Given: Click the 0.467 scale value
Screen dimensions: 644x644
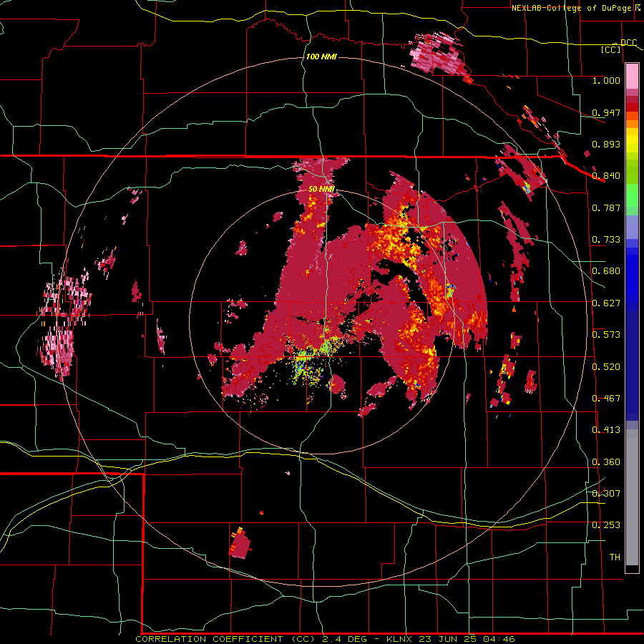Looking at the screenshot, I should [606, 399].
